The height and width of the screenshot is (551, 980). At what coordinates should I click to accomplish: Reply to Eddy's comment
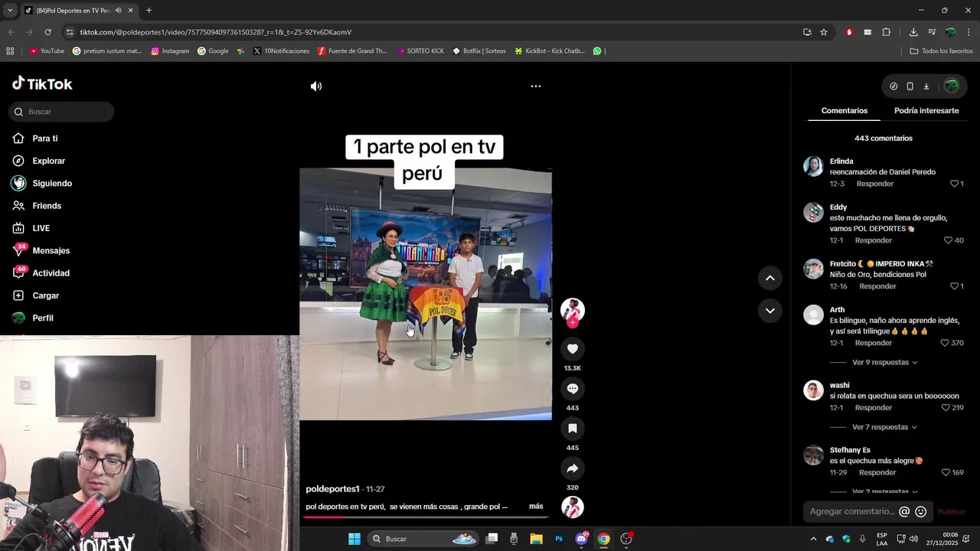click(874, 240)
